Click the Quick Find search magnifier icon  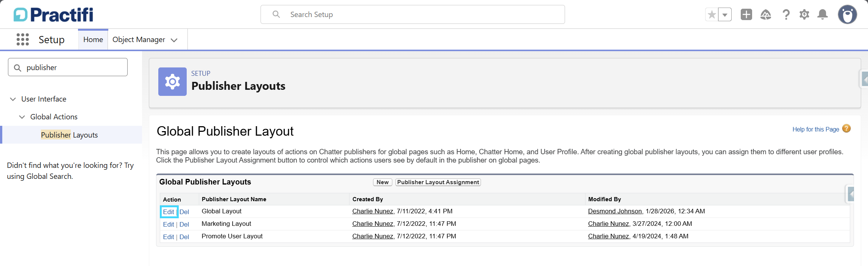[x=17, y=68]
